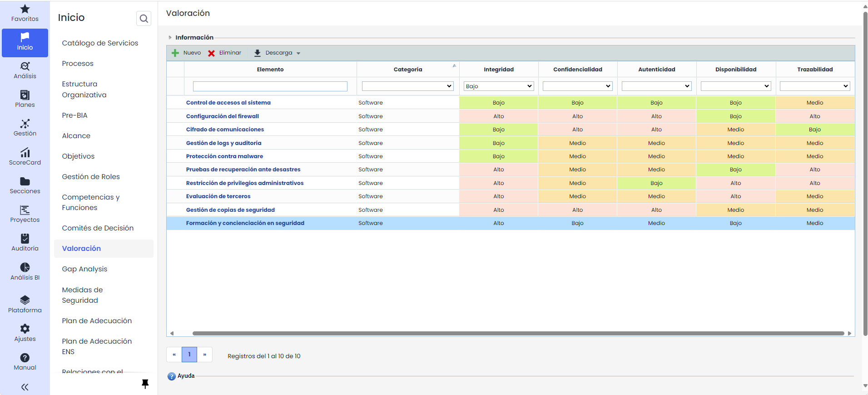Expand the Información section
Screen dimensions: 868x395
[x=170, y=38]
